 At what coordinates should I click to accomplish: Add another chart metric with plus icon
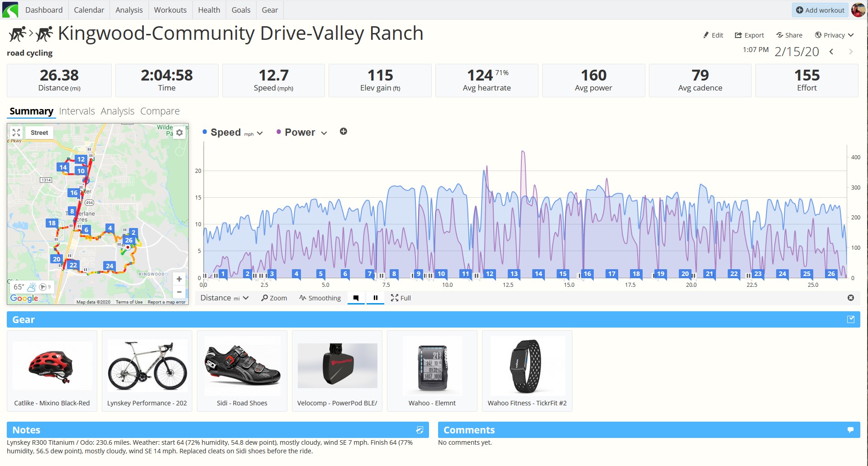tap(343, 131)
